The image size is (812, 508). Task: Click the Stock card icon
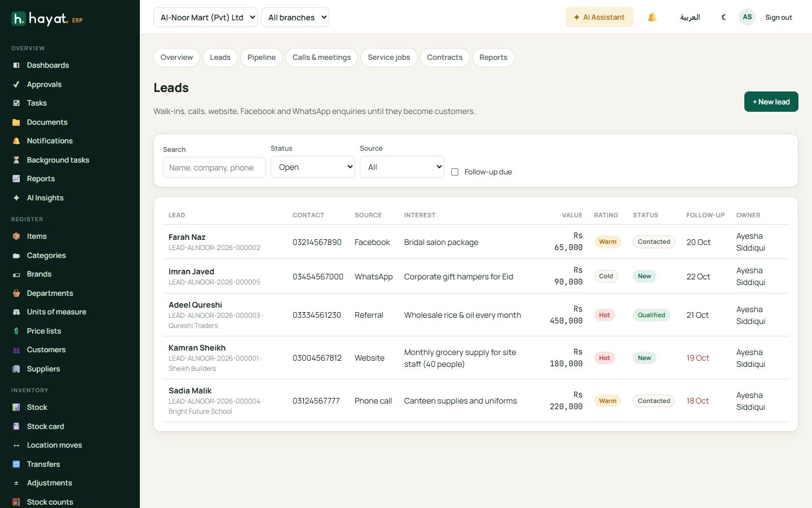pos(16,427)
